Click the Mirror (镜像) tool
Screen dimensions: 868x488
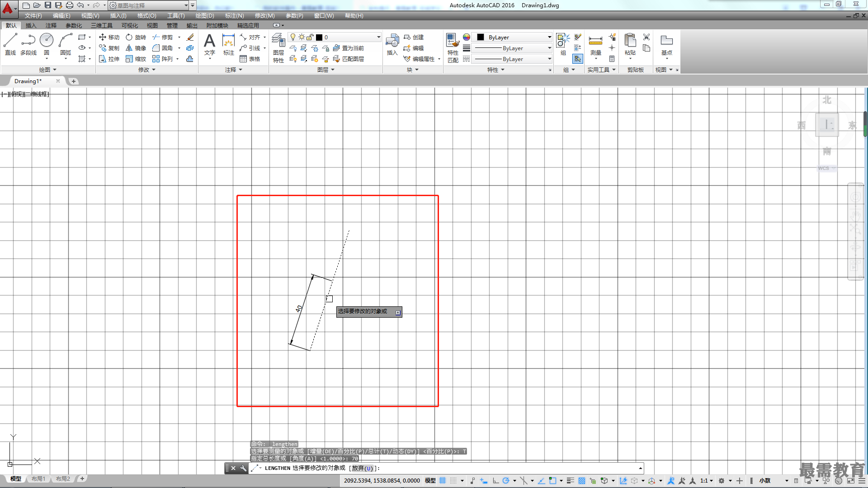click(136, 48)
